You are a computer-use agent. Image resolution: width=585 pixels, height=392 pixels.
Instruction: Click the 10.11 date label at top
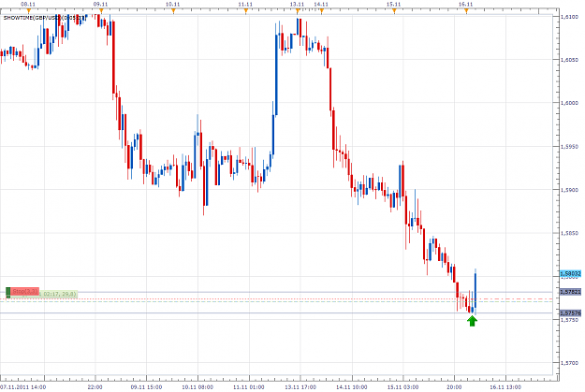click(173, 4)
